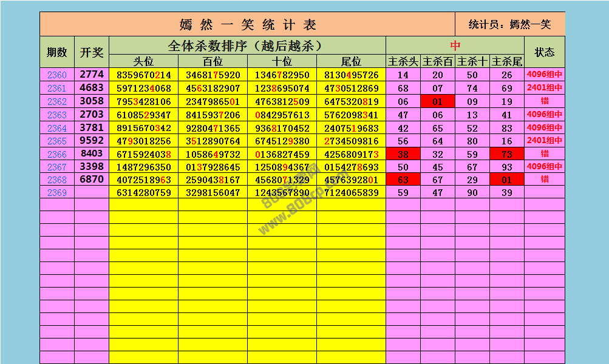Click the 全体杀数排序 header cell

tap(247, 45)
